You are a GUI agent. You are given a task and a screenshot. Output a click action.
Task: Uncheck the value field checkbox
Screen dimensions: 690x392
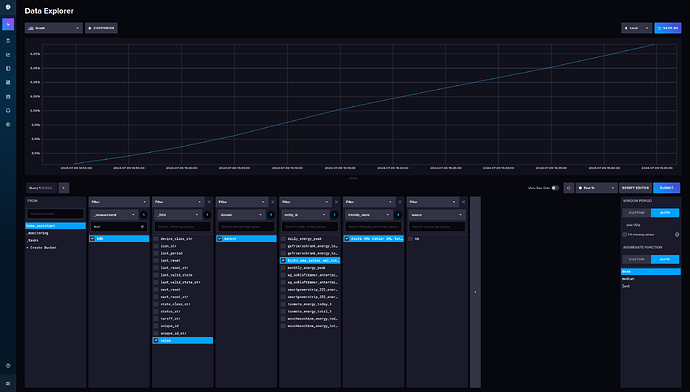[x=156, y=341]
